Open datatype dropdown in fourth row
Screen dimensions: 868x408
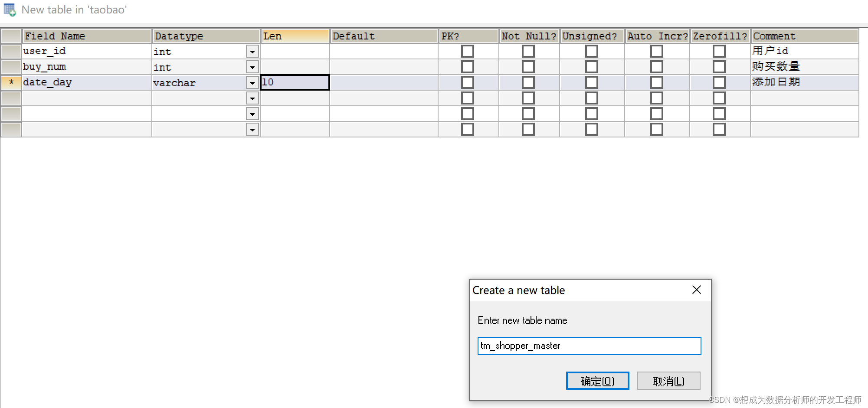coord(252,98)
